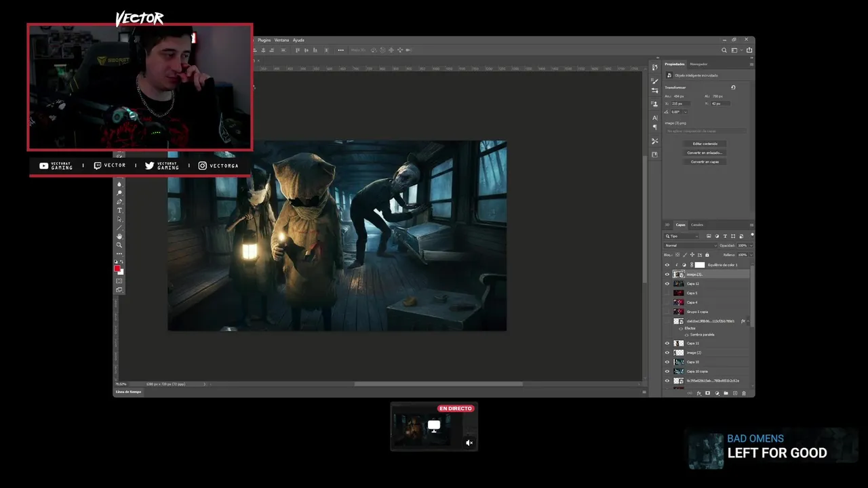
Task: Open the Ventana menu
Action: tap(281, 40)
